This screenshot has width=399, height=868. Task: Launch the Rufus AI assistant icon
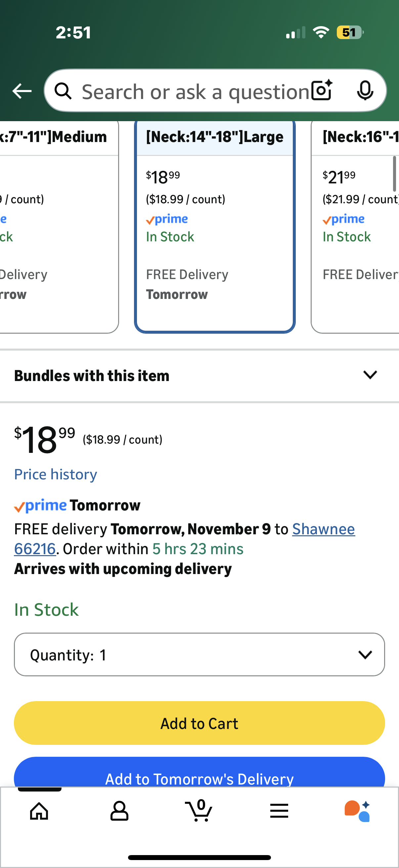(x=357, y=811)
